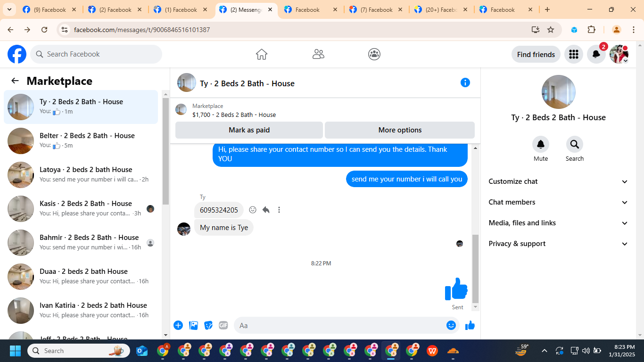Switch to the (2) Facebook tab
This screenshot has height=362, width=644.
click(x=115, y=9)
